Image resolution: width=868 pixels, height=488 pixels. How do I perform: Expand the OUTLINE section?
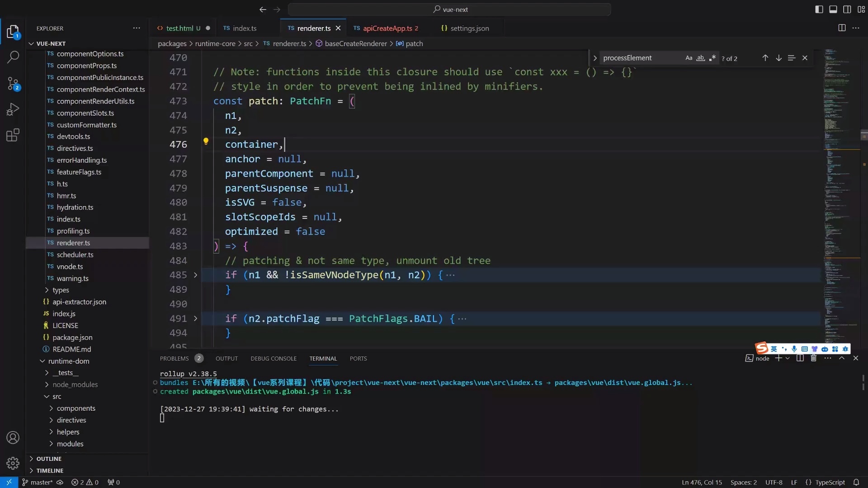point(49,459)
